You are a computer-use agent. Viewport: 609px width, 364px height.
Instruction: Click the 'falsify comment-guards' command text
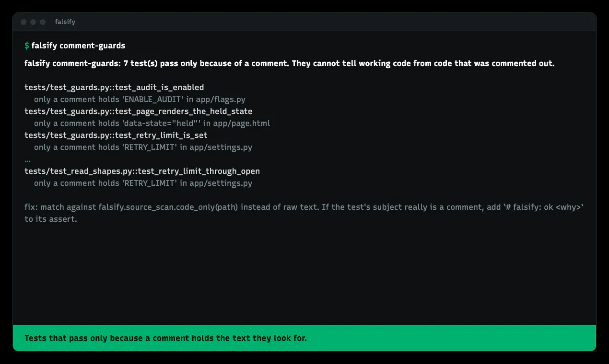click(x=78, y=46)
